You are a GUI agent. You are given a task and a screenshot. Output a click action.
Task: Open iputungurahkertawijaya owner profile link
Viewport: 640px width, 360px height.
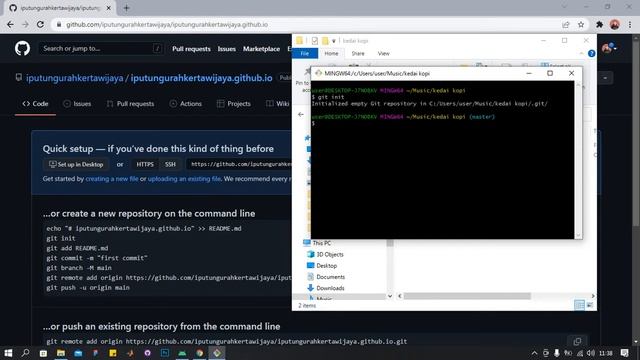75,78
